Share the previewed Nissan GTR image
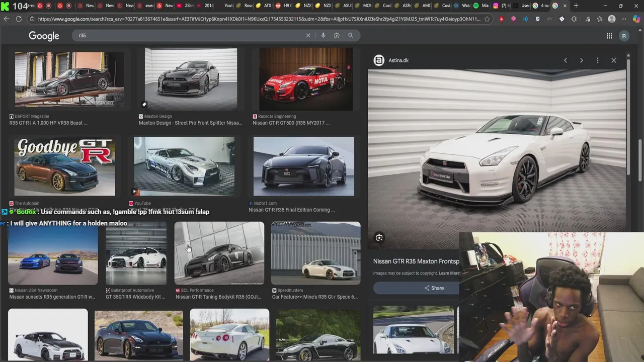The image size is (644, 362). 434,288
